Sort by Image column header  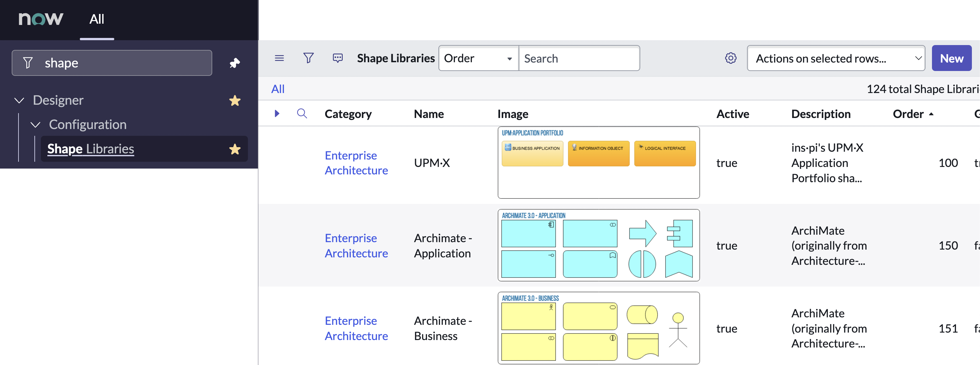[512, 114]
